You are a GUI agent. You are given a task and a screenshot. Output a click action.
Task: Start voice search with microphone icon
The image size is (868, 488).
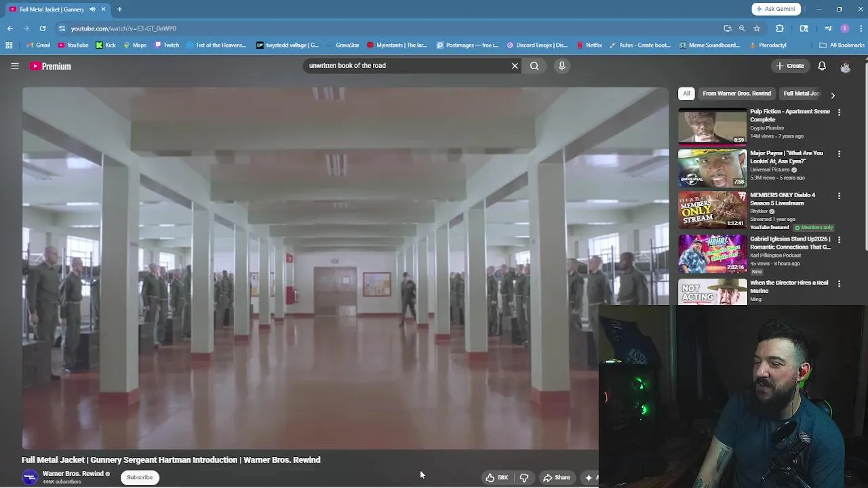[x=561, y=66]
